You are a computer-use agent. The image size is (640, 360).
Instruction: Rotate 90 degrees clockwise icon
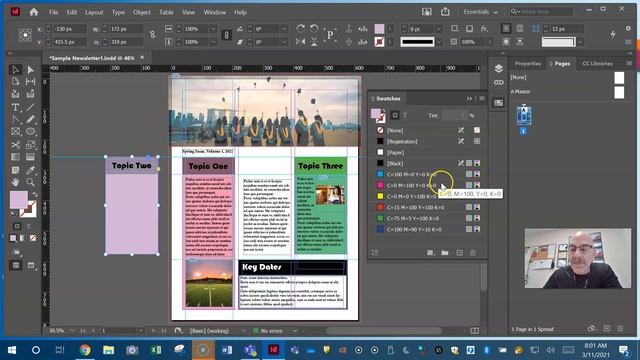coord(300,29)
